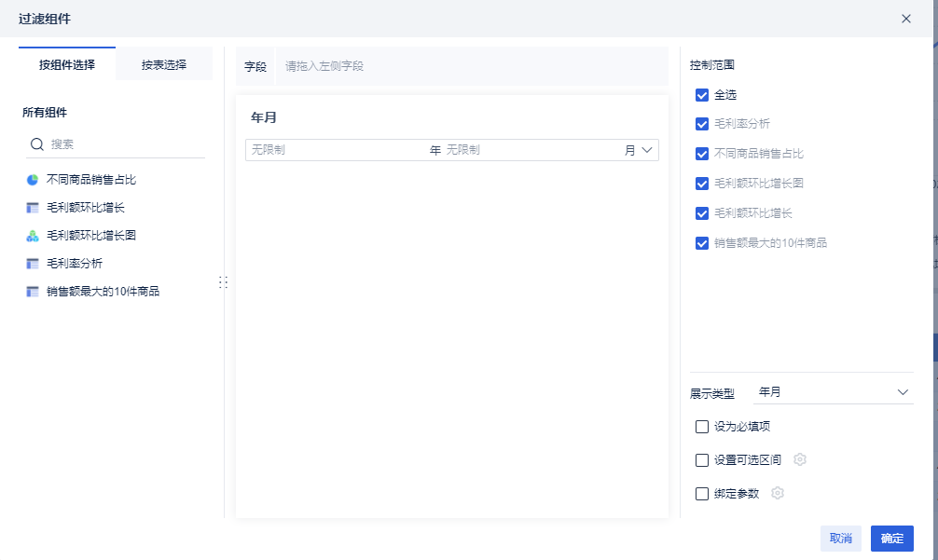Click the search magnifier icon under 所有组件
The height and width of the screenshot is (560, 938).
[37, 144]
